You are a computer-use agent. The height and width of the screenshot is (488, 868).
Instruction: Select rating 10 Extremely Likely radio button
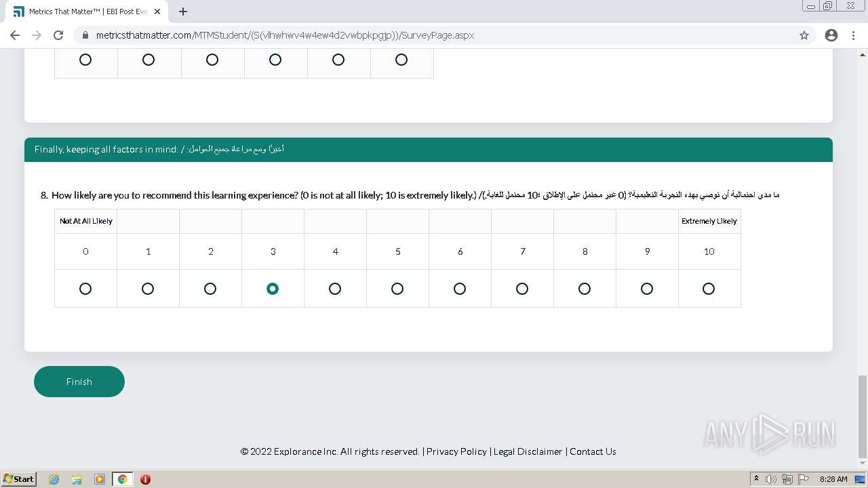click(x=709, y=289)
